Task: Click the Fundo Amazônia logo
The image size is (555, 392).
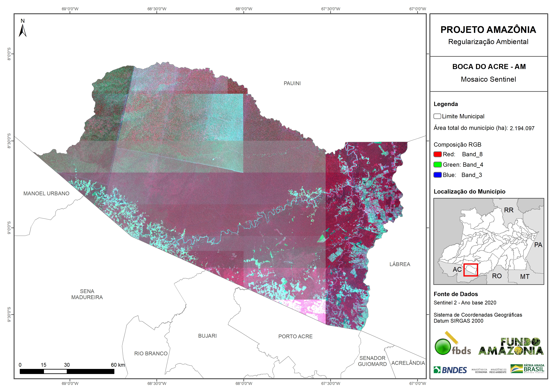Action: 511,347
